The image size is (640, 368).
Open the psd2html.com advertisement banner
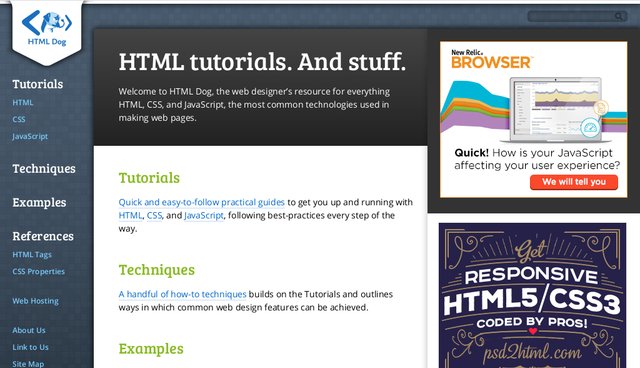(532, 295)
